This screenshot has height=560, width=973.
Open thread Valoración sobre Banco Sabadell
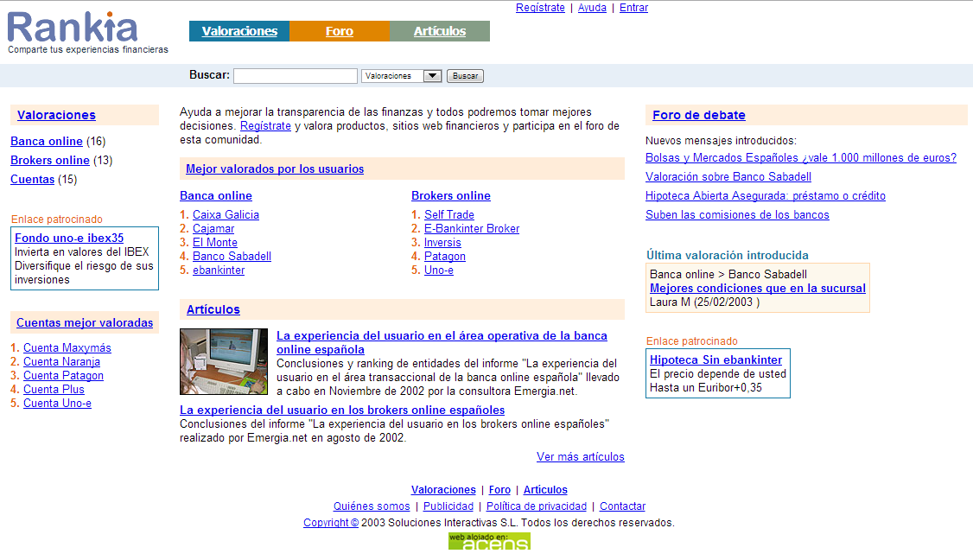click(728, 177)
